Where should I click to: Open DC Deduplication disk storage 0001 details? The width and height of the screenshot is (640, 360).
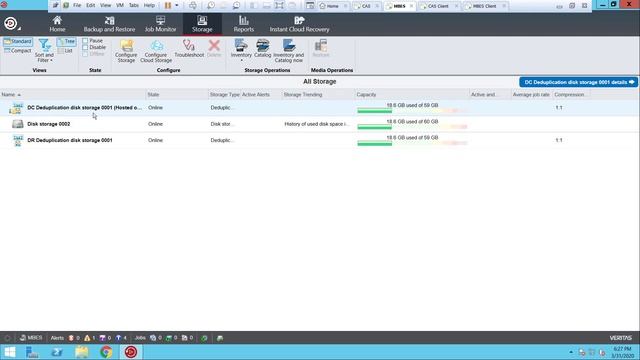(x=578, y=82)
